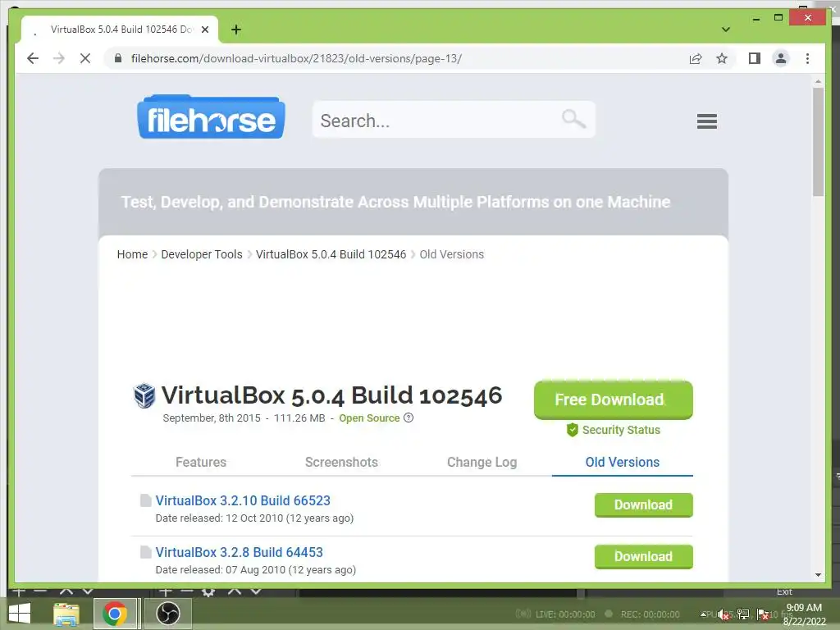Image resolution: width=840 pixels, height=630 pixels.
Task: Click the VirtualBox cube icon
Action: point(144,396)
